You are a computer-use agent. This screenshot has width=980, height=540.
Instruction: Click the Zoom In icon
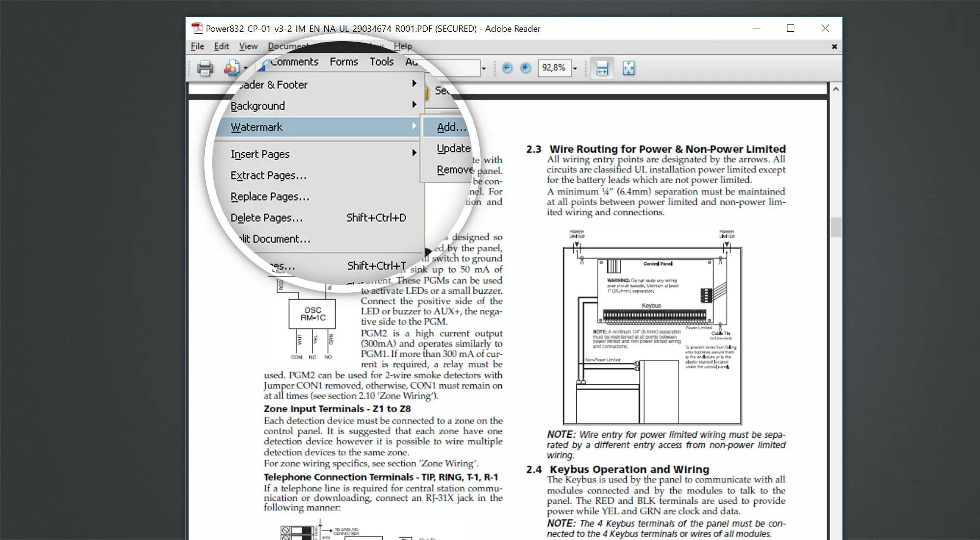pos(524,68)
